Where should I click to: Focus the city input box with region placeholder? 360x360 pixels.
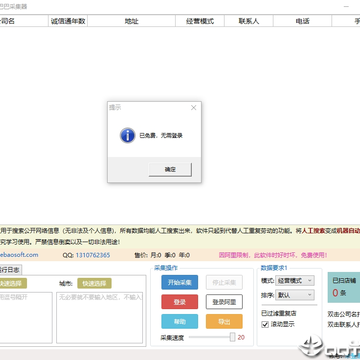pyautogui.click(x=99, y=318)
